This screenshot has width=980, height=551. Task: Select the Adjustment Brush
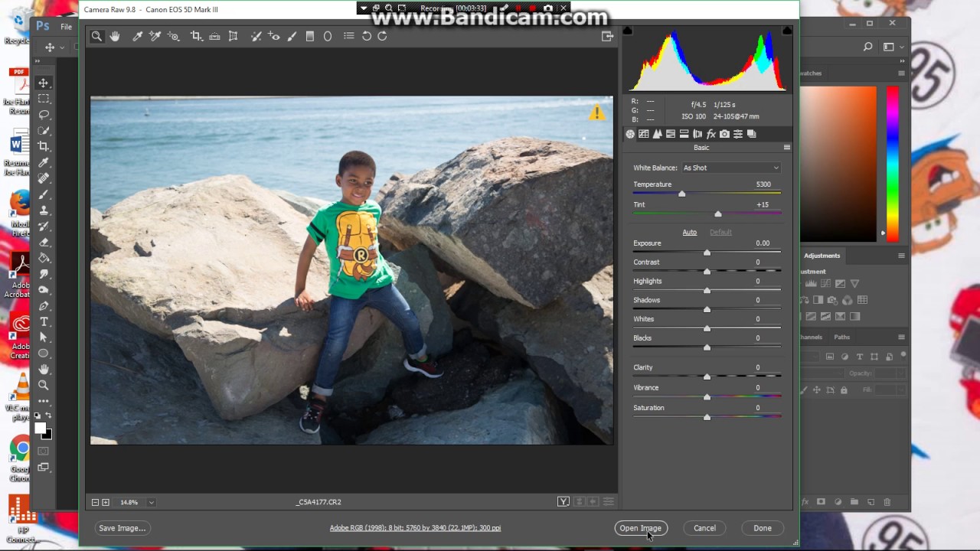tap(292, 36)
